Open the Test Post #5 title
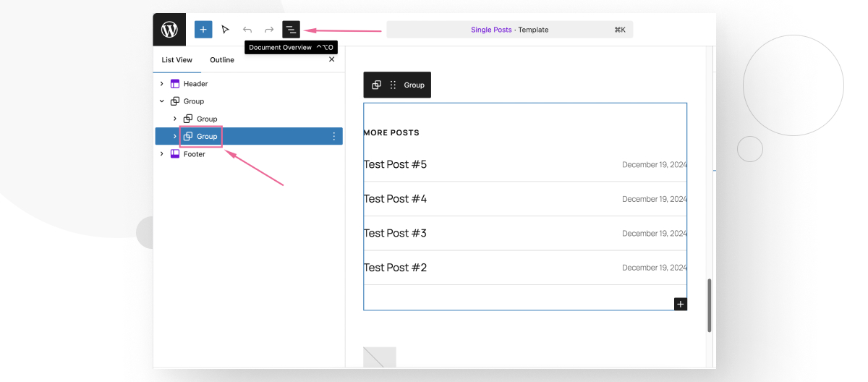The image size is (868, 382). pos(395,164)
